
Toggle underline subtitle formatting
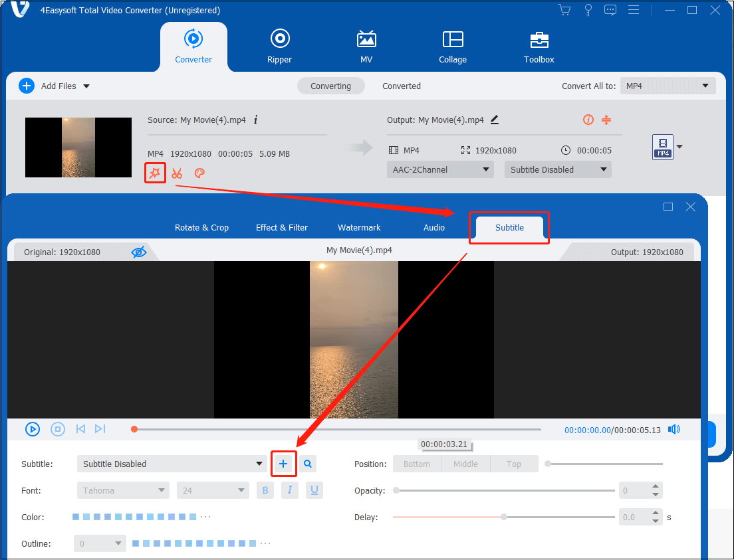click(x=314, y=490)
